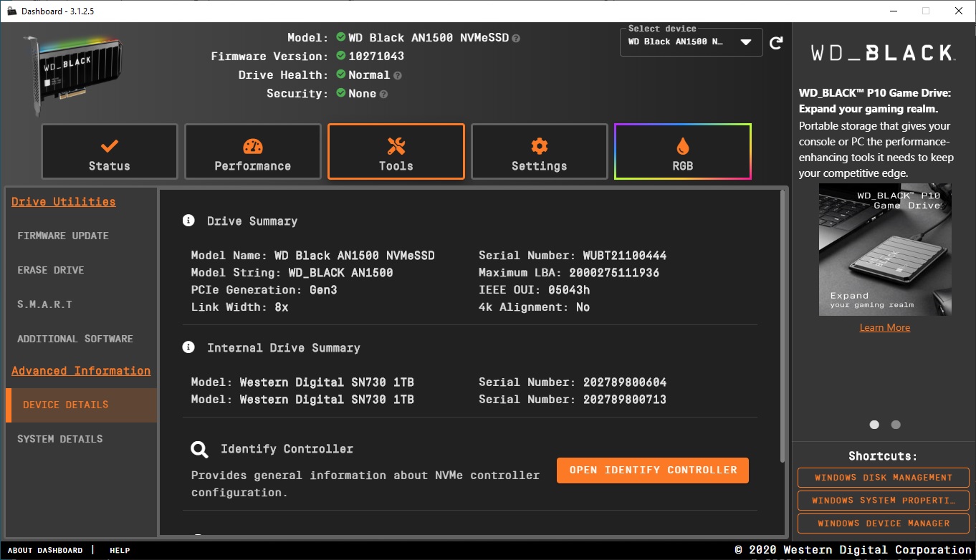
Task: Select the Tools tab
Action: point(396,151)
